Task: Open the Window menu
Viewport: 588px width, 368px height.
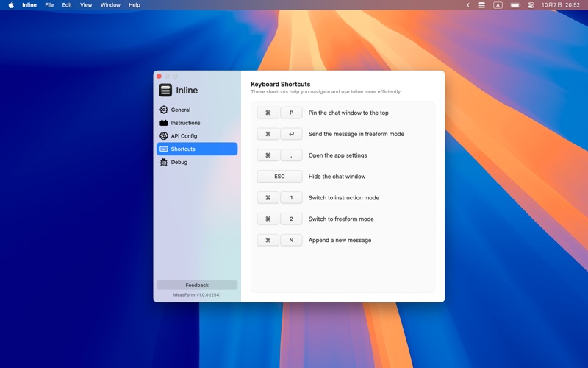Action: 110,5
